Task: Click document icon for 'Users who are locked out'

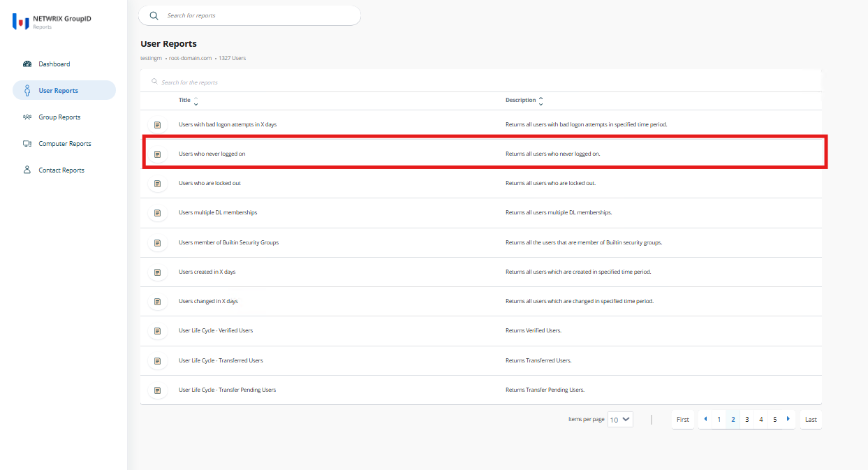Action: coord(157,183)
